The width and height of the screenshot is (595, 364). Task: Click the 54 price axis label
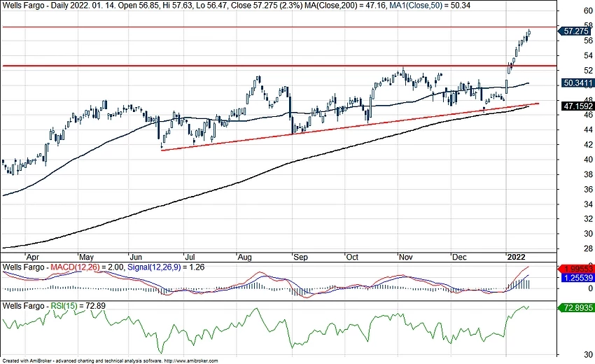pos(588,56)
